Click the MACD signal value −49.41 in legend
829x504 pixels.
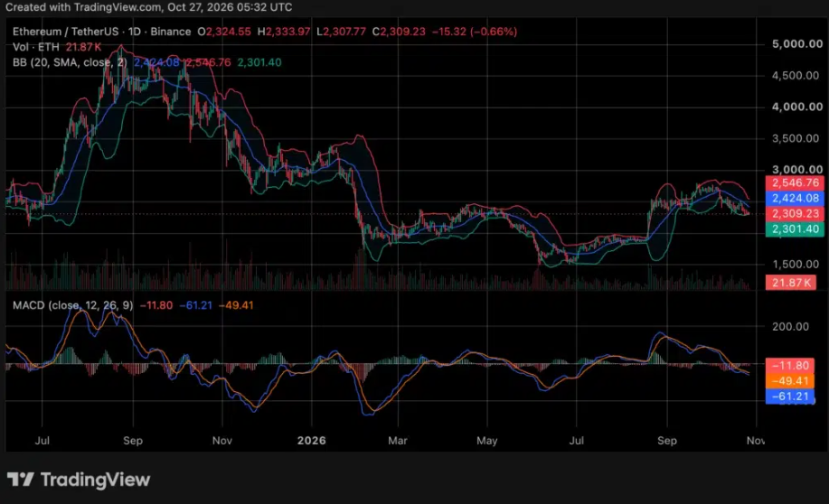(236, 305)
